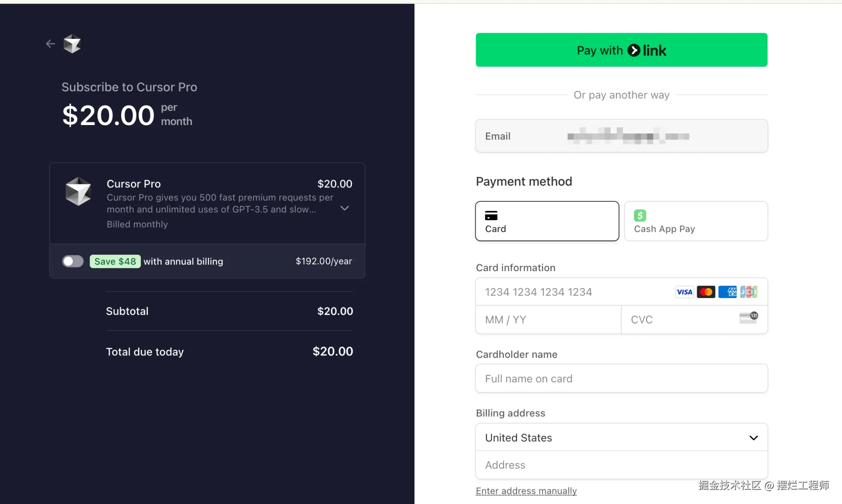Click the CVC help card icon
This screenshot has width=842, height=504.
click(748, 318)
